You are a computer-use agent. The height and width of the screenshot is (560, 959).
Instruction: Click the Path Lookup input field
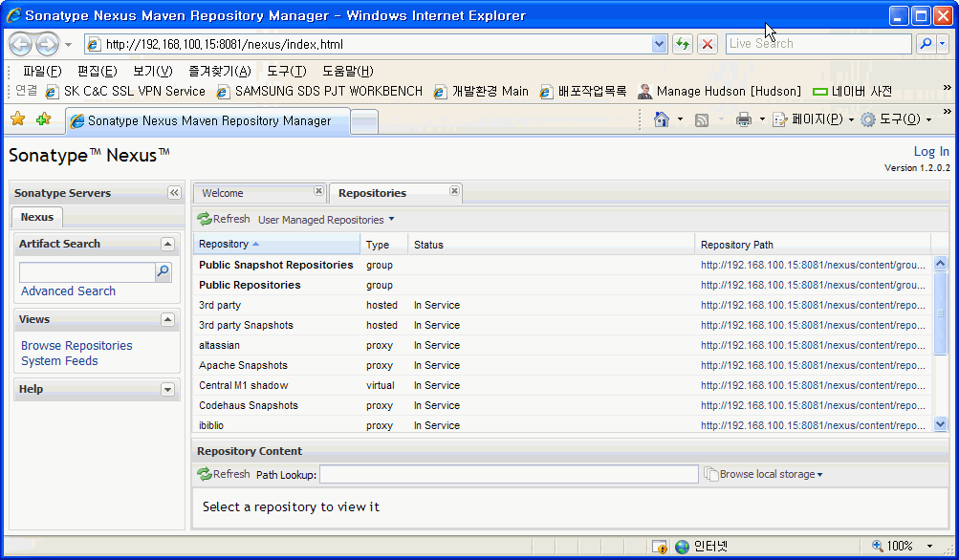coord(509,474)
